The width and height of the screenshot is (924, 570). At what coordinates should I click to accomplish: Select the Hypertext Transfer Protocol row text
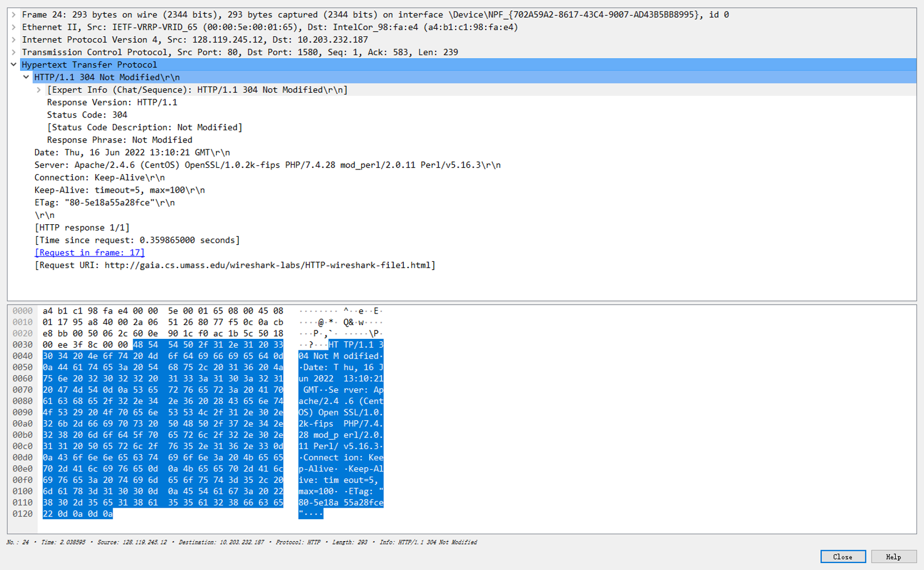tap(89, 65)
